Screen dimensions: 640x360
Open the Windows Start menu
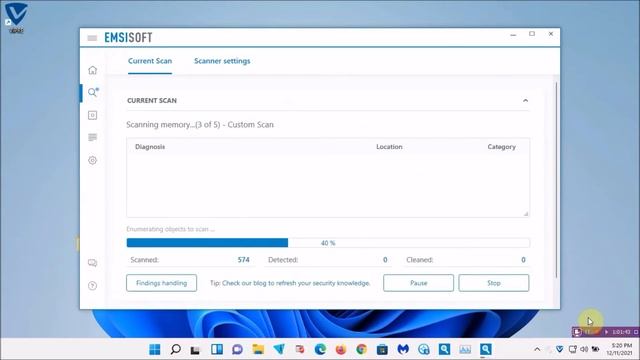point(155,349)
